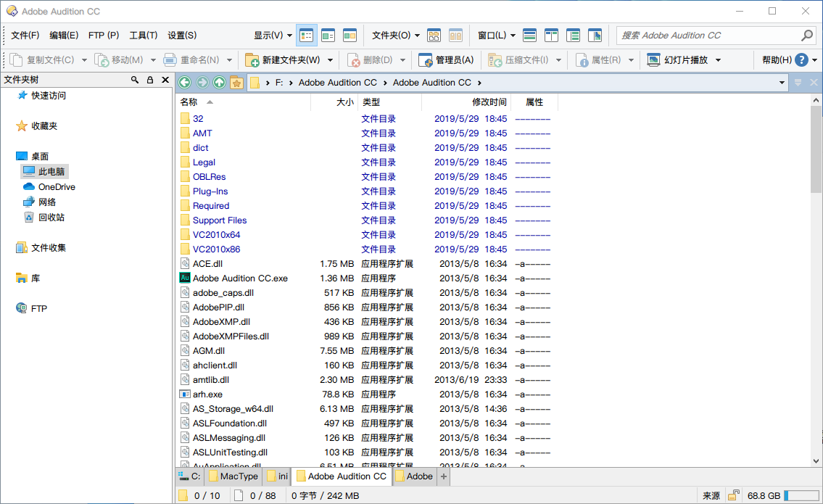Sort by the 修改时间 column header
The image size is (823, 504).
(x=489, y=102)
